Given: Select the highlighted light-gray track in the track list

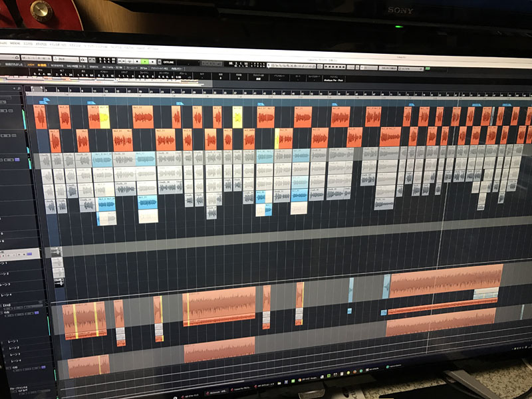Looking at the screenshot, I should click(20, 254).
